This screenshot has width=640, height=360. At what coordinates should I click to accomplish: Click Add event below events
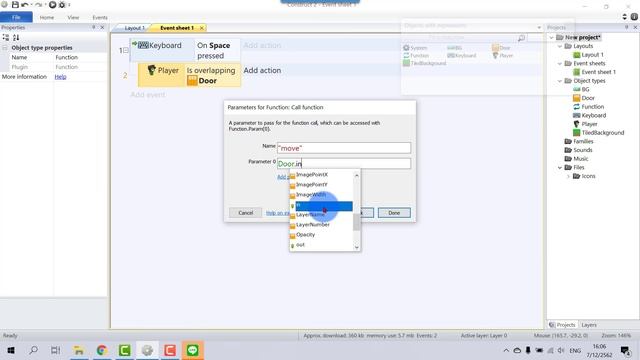pos(148,95)
